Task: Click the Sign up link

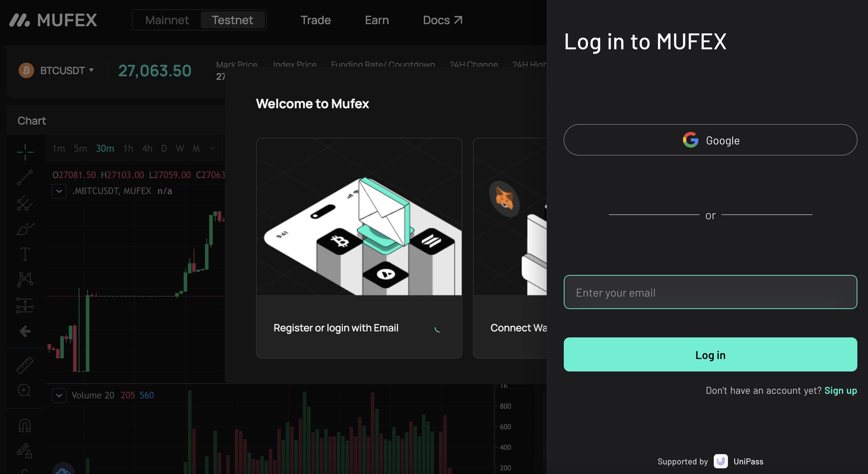Action: (x=841, y=390)
